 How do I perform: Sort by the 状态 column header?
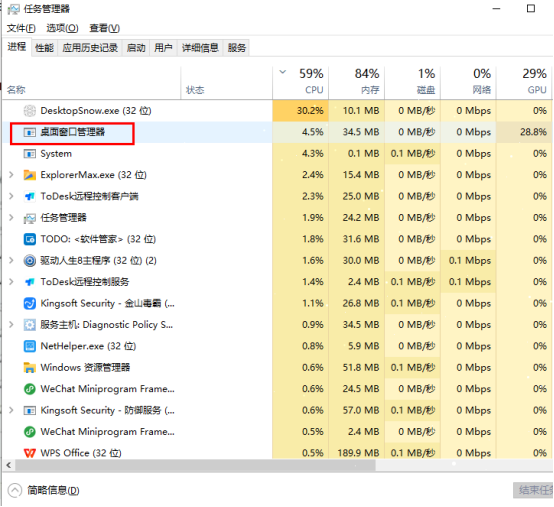pos(226,83)
